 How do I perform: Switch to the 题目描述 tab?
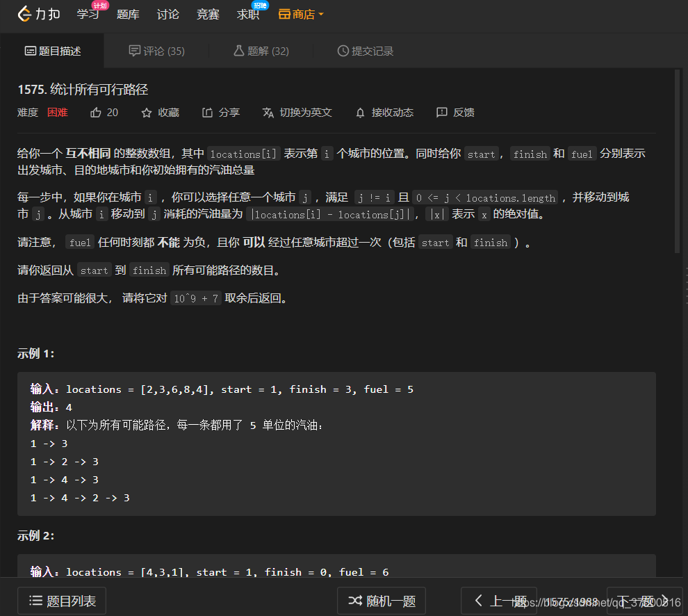point(53,51)
